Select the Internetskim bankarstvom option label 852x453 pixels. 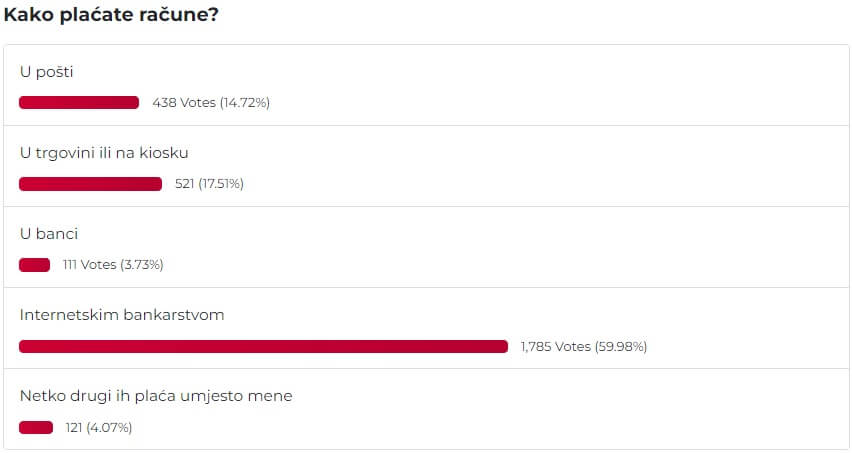(x=122, y=315)
